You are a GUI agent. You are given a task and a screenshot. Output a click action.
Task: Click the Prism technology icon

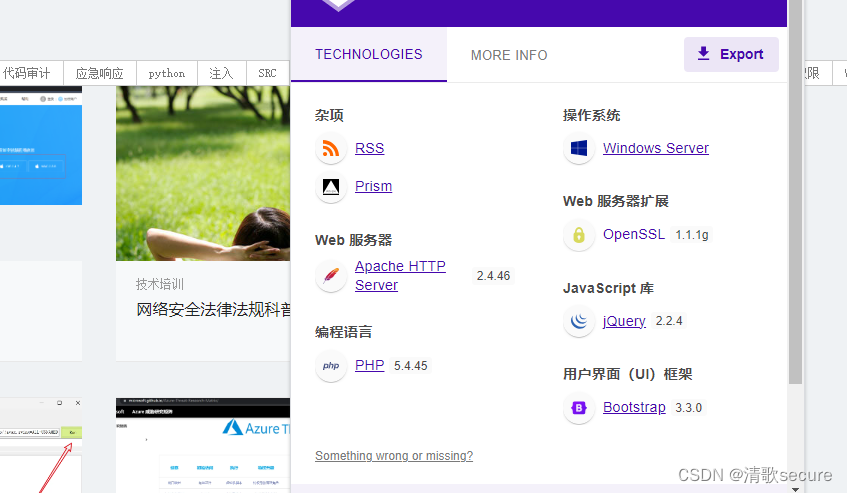pyautogui.click(x=331, y=187)
